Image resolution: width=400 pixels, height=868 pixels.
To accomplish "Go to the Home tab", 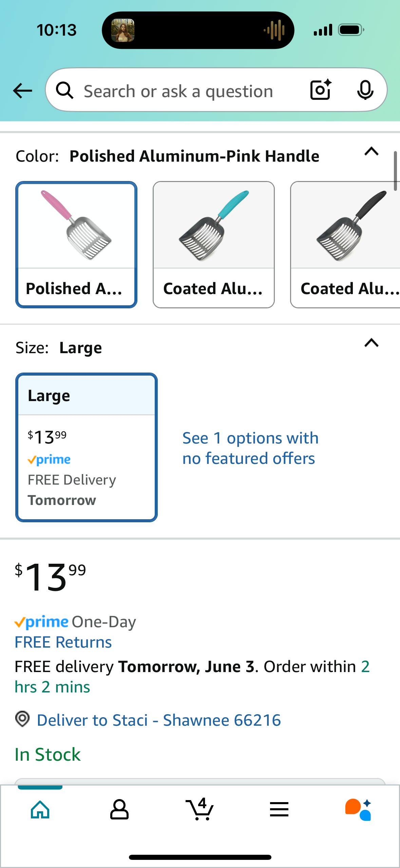I will (40, 809).
